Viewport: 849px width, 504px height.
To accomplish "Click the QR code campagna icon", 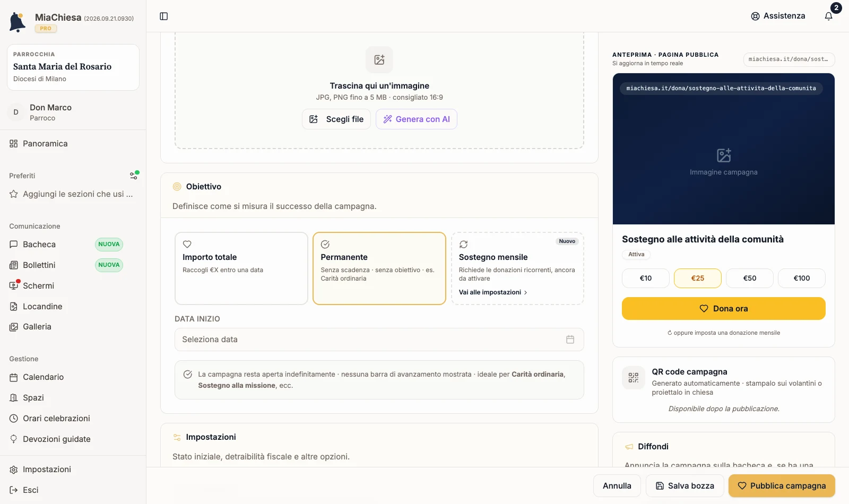I will click(634, 378).
